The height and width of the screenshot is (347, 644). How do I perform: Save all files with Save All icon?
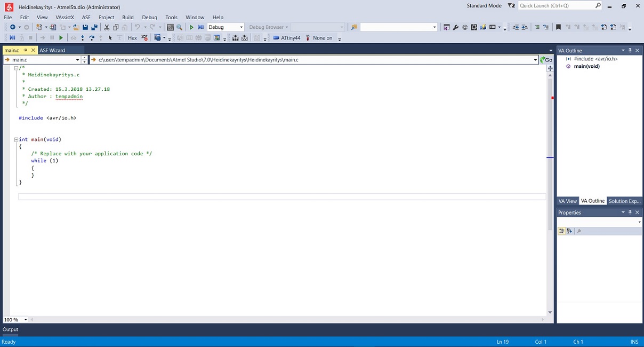pos(94,27)
